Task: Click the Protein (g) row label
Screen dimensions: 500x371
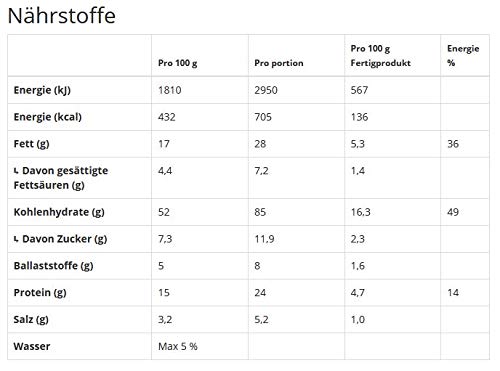Action: tap(40, 293)
